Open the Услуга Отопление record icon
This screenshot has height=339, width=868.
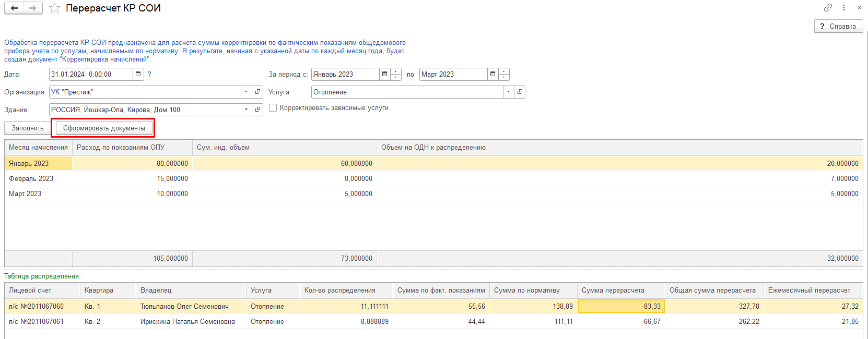(520, 92)
